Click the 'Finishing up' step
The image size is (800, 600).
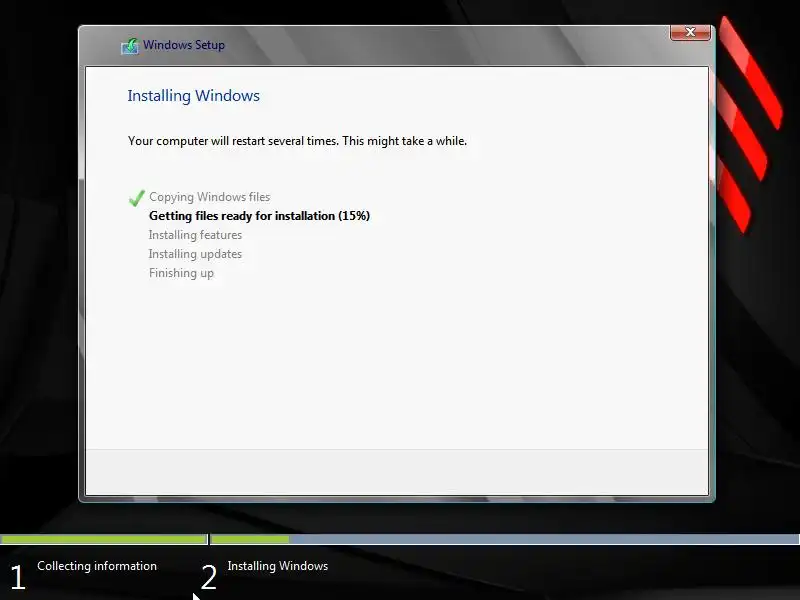click(181, 273)
